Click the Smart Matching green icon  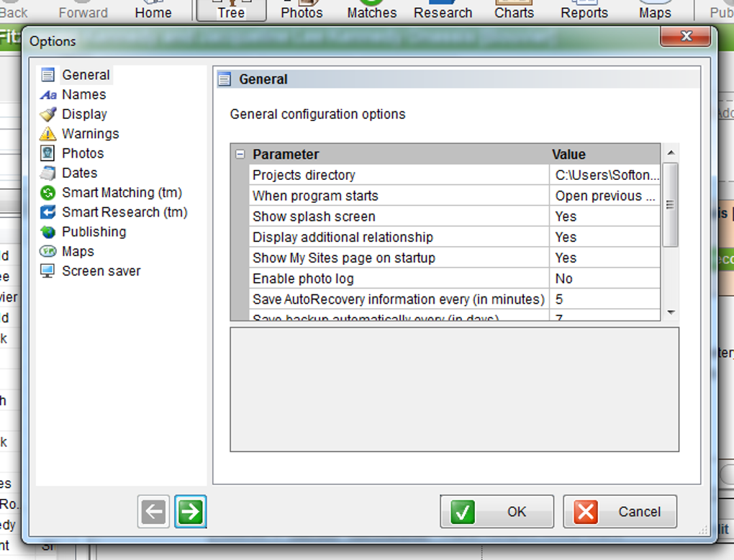(x=47, y=193)
